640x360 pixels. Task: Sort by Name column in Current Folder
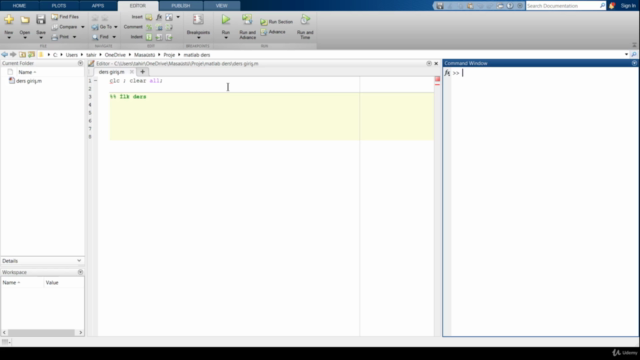(27, 72)
